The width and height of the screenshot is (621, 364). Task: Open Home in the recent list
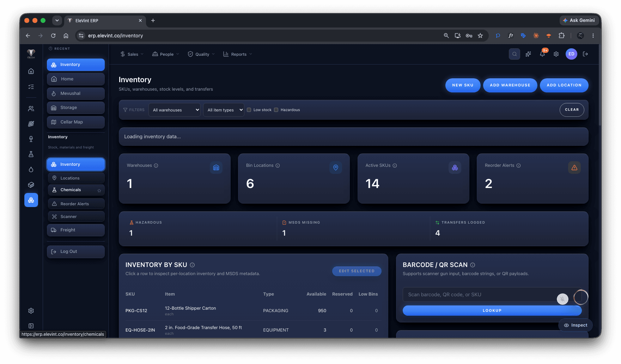[x=76, y=79]
